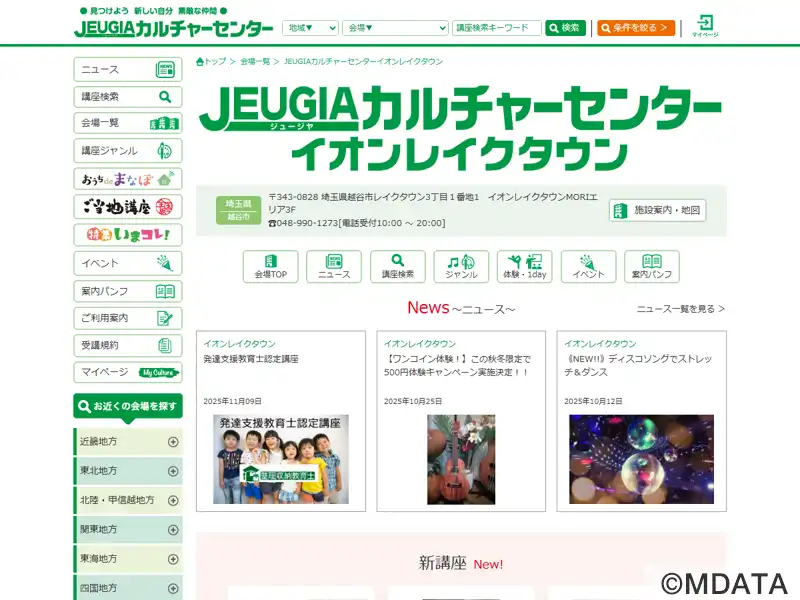Click the green 検索 search button

point(565,28)
